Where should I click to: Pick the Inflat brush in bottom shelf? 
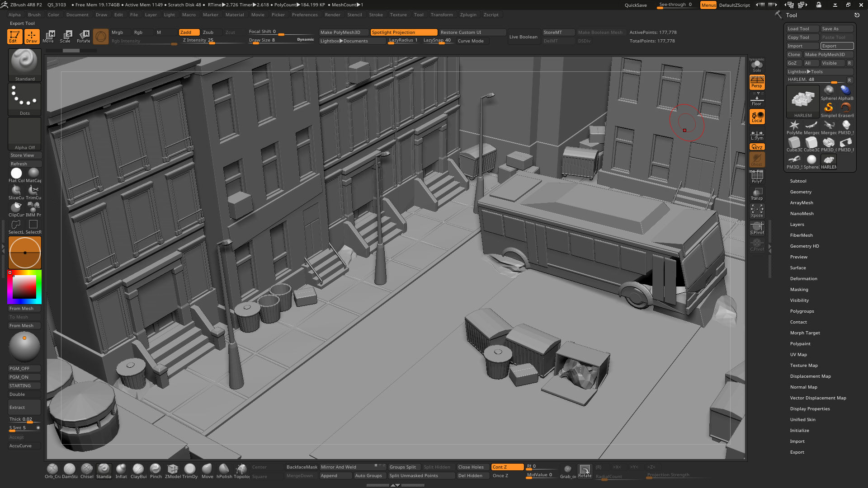(121, 470)
